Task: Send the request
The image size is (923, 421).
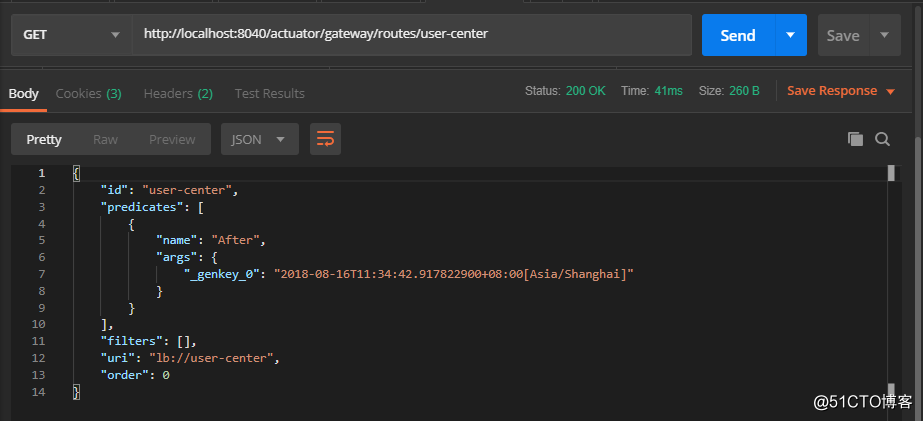Action: pyautogui.click(x=738, y=35)
